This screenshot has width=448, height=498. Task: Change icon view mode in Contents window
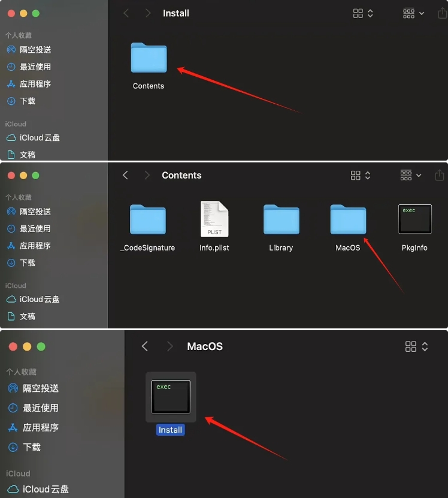tap(361, 176)
